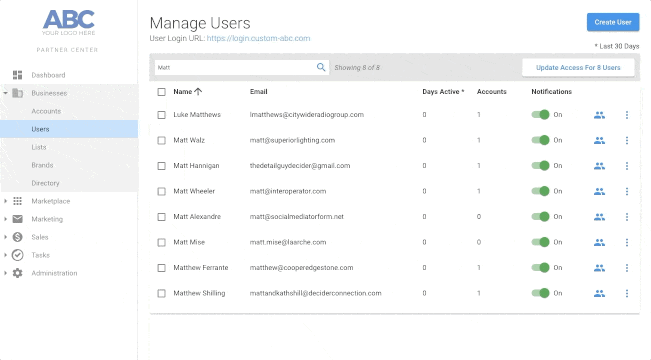Open accounts people icon for Matthew Shilling
Viewport: 651px width, 360px height.
tap(599, 294)
